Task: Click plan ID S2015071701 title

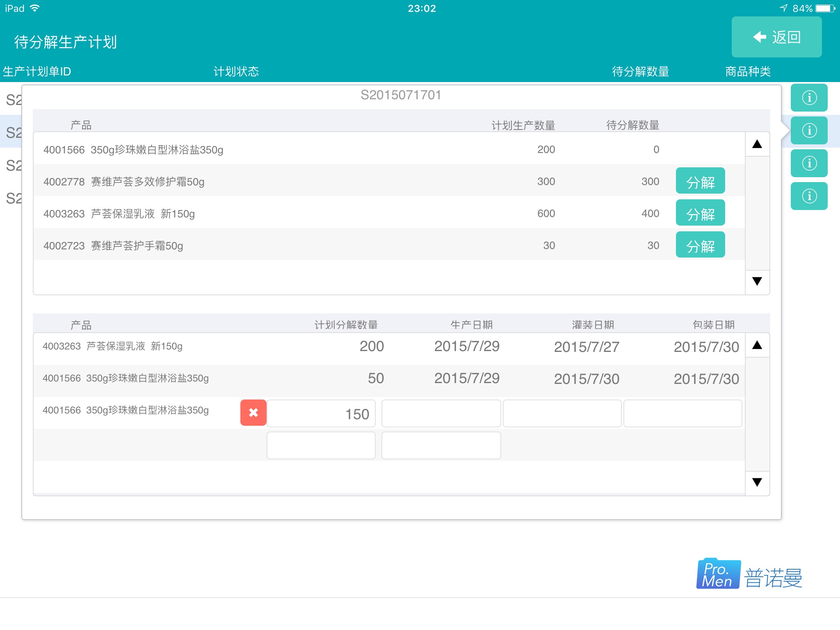Action: click(401, 95)
